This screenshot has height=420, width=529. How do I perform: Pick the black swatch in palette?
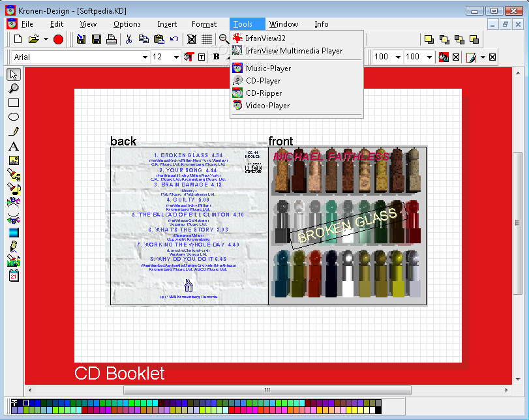point(378,410)
